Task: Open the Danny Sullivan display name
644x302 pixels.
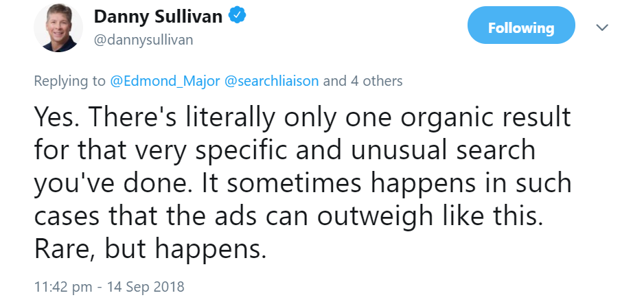Action: [x=157, y=16]
